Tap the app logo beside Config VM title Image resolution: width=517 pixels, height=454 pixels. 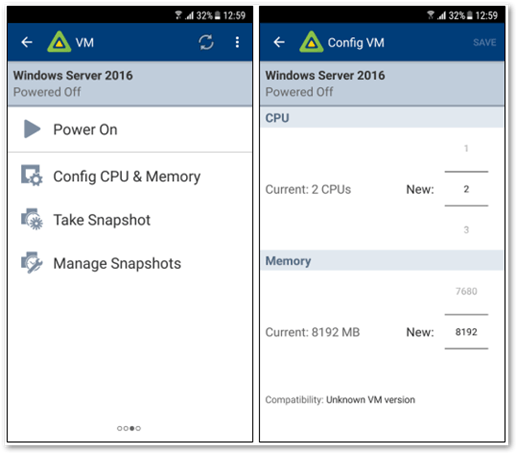pyautogui.click(x=311, y=42)
